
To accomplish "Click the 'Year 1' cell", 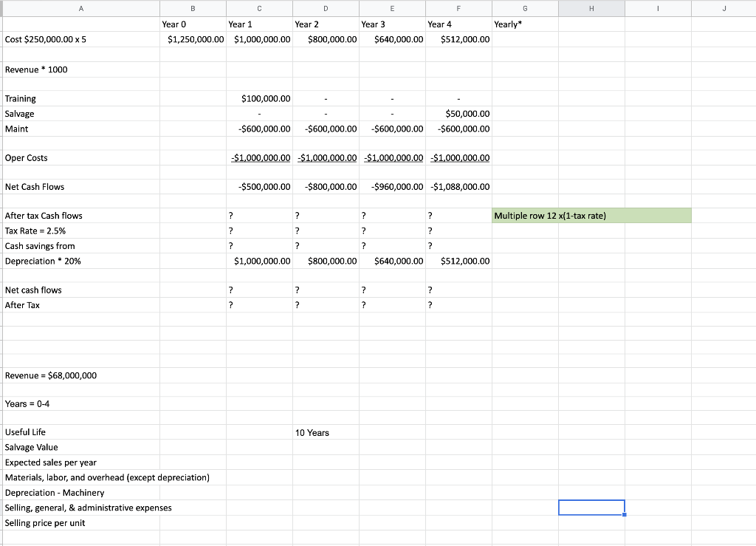I will (x=259, y=24).
